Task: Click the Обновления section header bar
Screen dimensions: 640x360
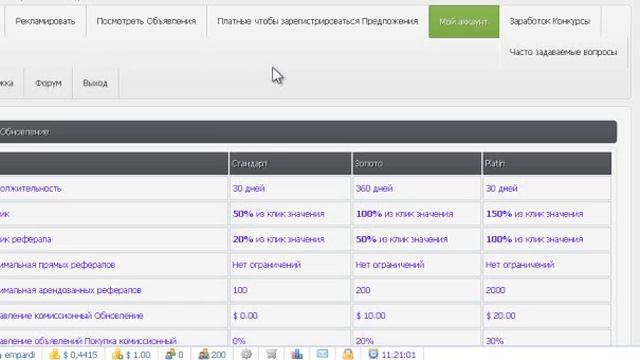Action: tap(308, 132)
